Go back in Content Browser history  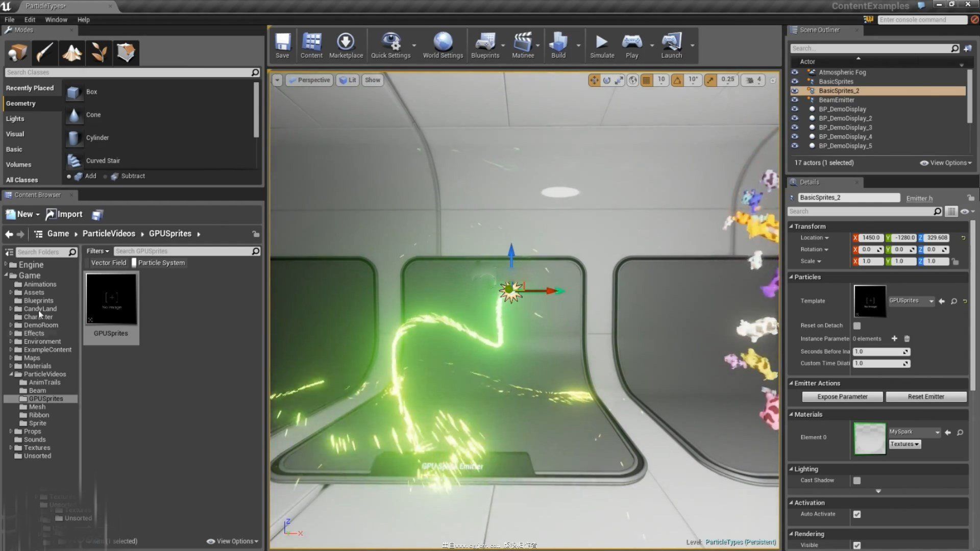9,234
